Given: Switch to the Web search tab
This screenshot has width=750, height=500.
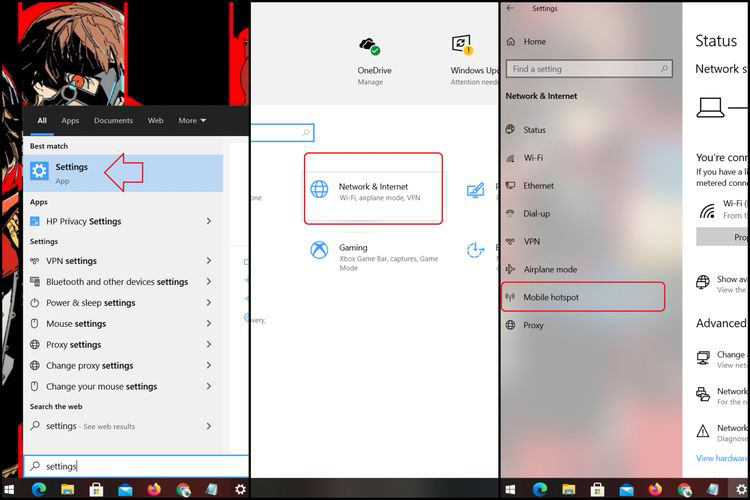Looking at the screenshot, I should click(x=155, y=121).
